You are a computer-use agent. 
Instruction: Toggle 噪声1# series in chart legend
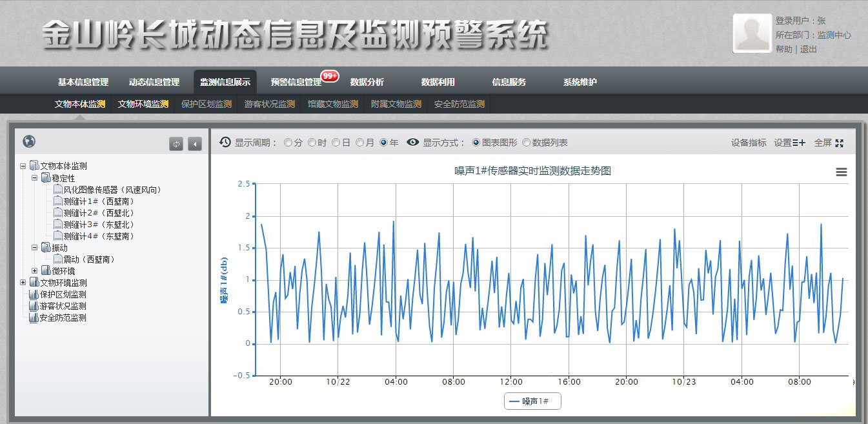533,401
